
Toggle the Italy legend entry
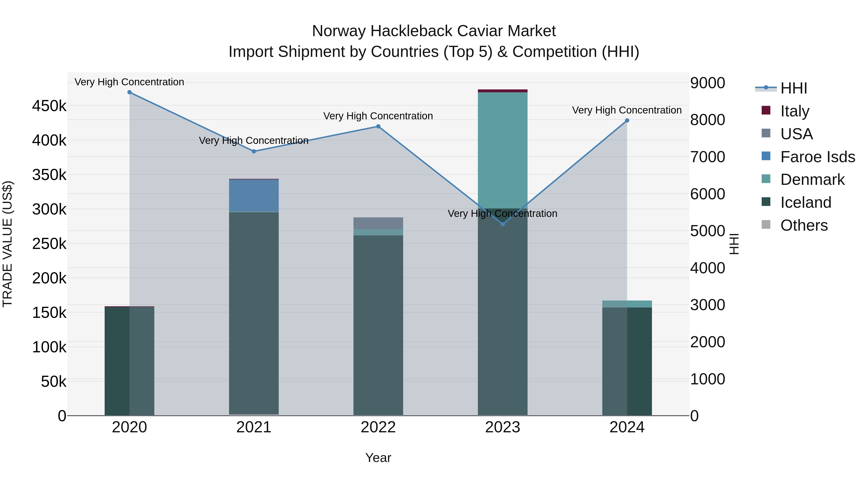click(786, 111)
